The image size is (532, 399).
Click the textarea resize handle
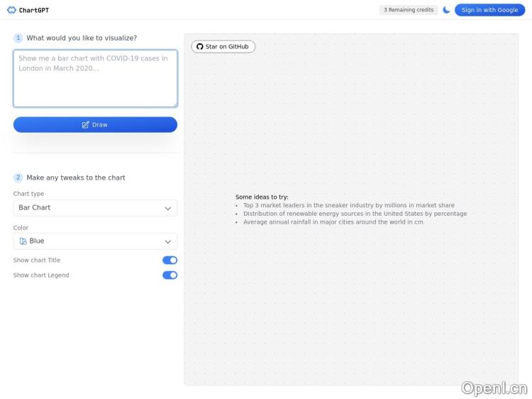[174, 104]
